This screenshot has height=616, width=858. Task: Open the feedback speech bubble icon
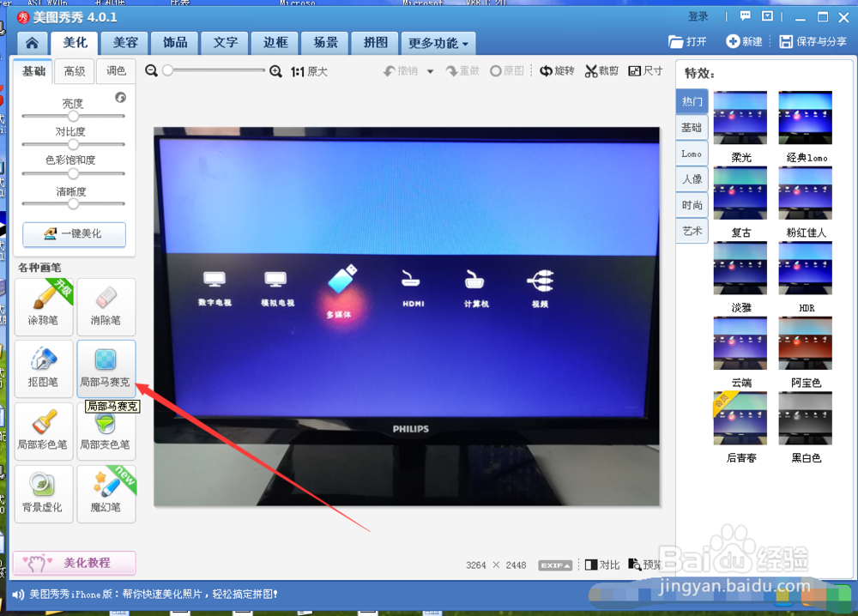point(746,16)
